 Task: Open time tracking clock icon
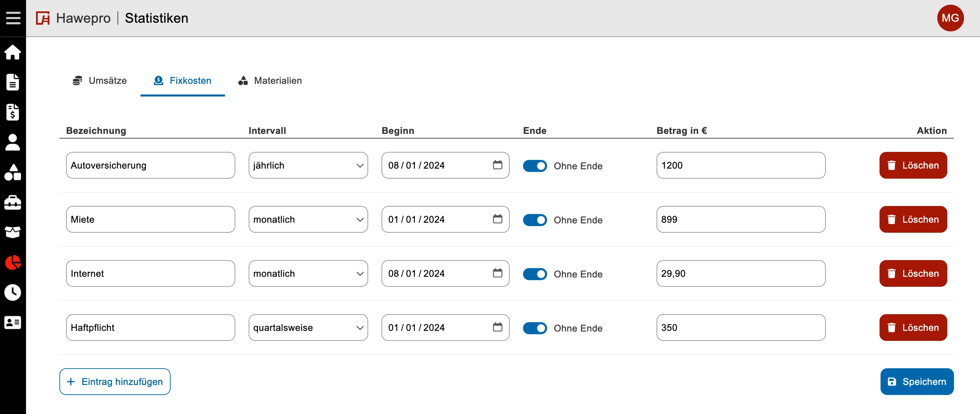tap(13, 292)
